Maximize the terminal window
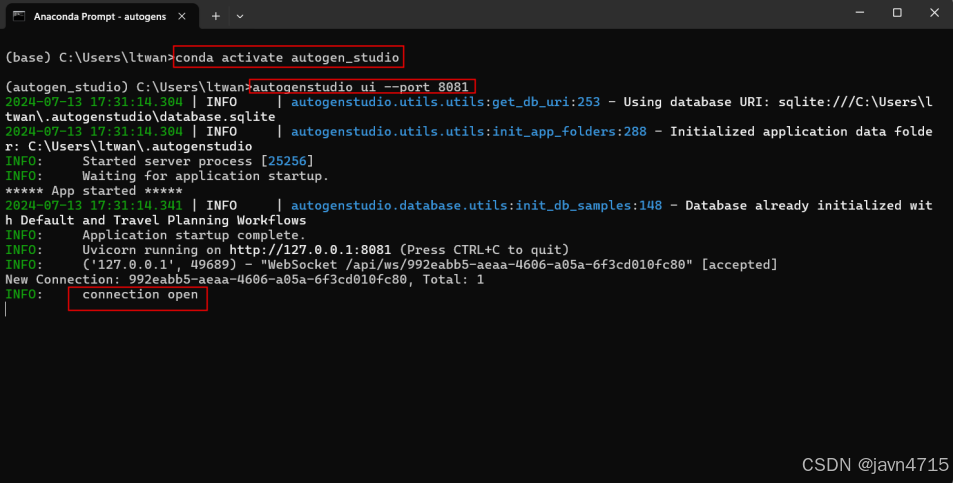The width and height of the screenshot is (953, 483). [897, 13]
